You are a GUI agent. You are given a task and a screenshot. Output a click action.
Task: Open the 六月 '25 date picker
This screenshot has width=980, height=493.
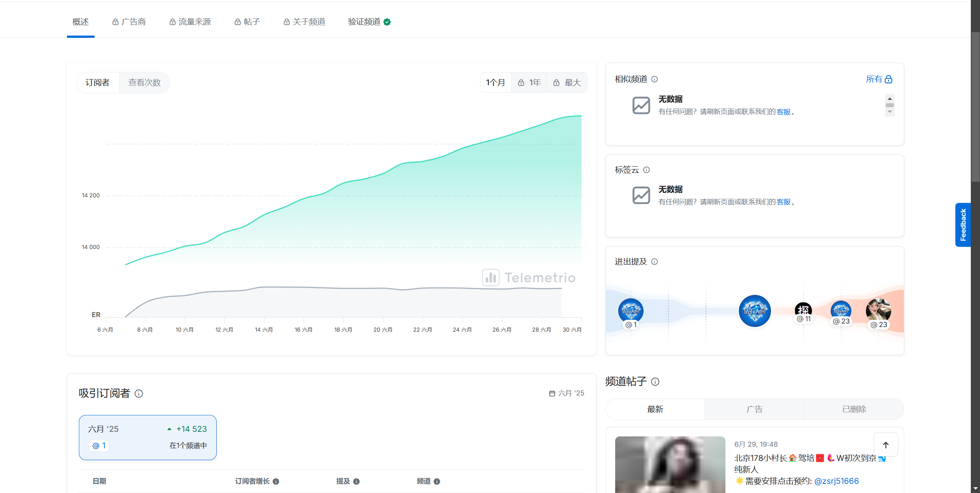567,393
